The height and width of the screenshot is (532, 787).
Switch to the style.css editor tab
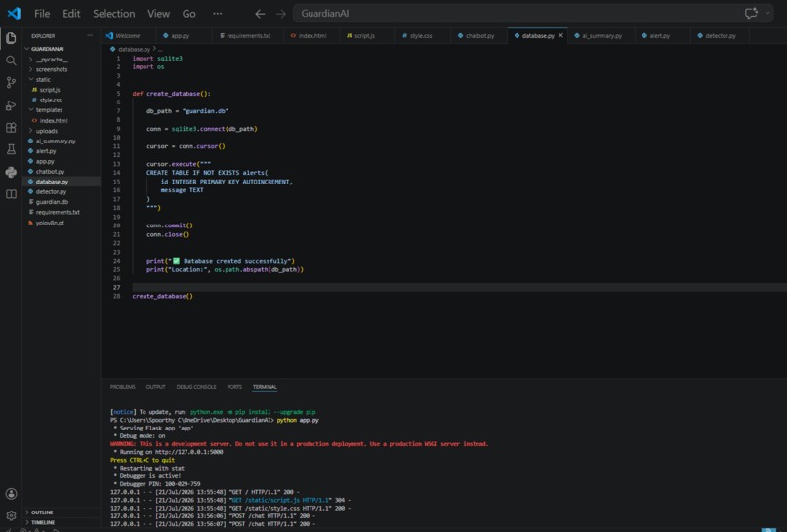[421, 36]
